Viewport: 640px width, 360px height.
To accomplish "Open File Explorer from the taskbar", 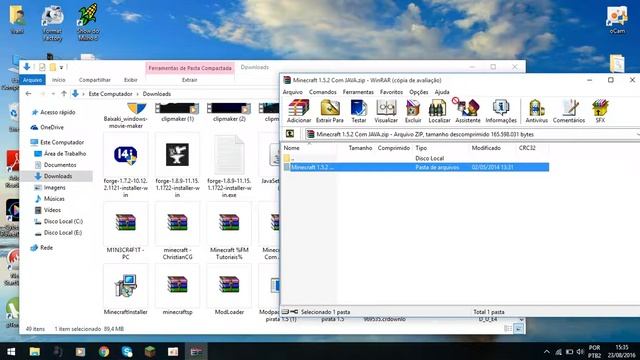I will (x=35, y=351).
